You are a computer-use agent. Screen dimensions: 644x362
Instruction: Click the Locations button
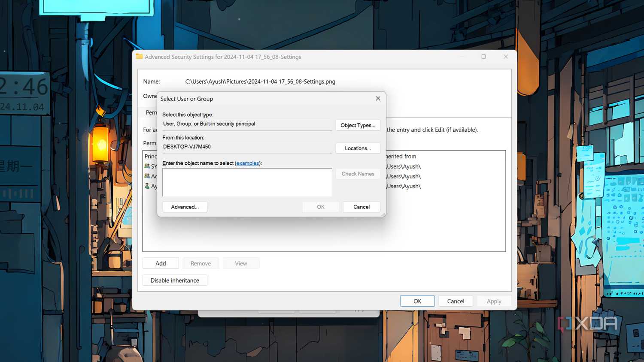pos(358,148)
